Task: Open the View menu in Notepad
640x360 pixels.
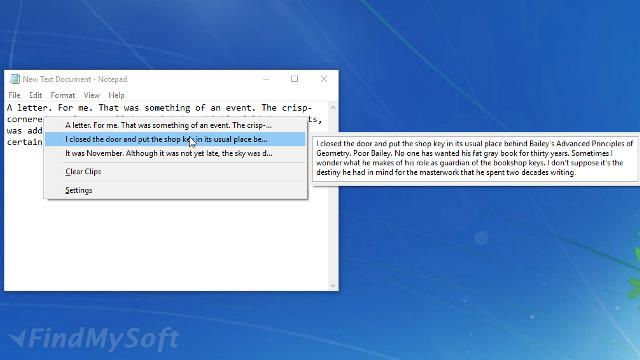Action: click(91, 95)
